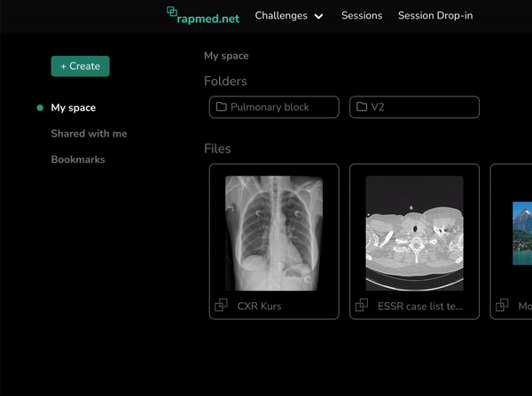
Task: Click the stack icon beside ESSR case list
Action: 362,306
